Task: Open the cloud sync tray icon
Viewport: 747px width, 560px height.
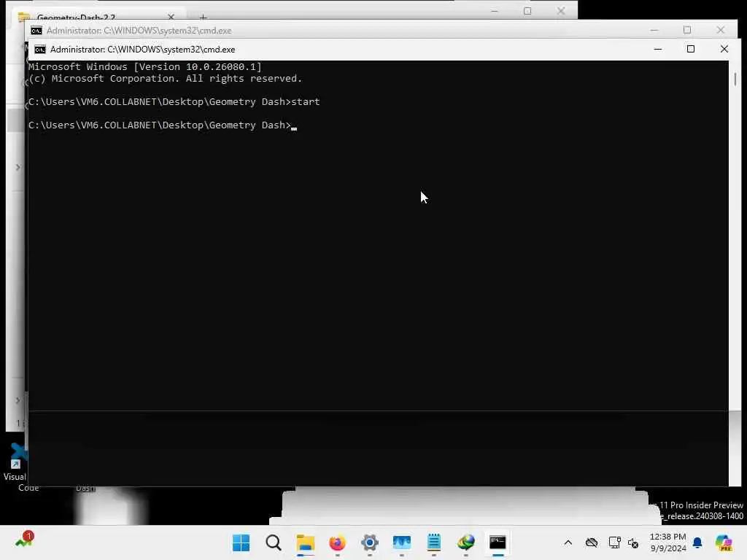Action: pos(591,542)
